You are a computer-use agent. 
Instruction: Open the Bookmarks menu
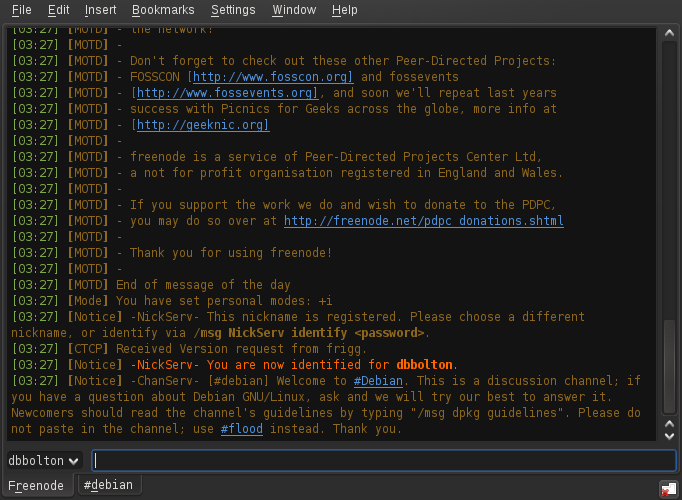pyautogui.click(x=163, y=10)
